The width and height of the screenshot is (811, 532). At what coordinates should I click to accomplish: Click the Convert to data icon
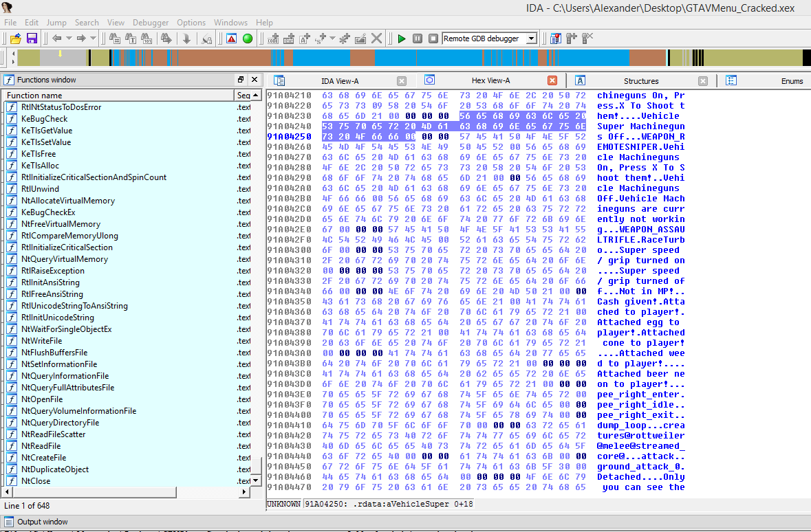pyautogui.click(x=289, y=38)
